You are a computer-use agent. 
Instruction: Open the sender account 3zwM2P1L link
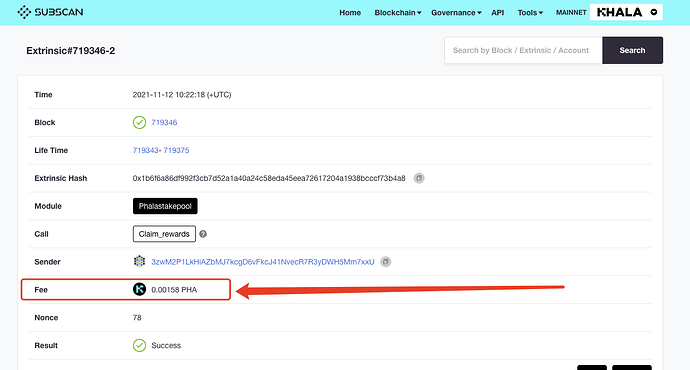(x=263, y=262)
